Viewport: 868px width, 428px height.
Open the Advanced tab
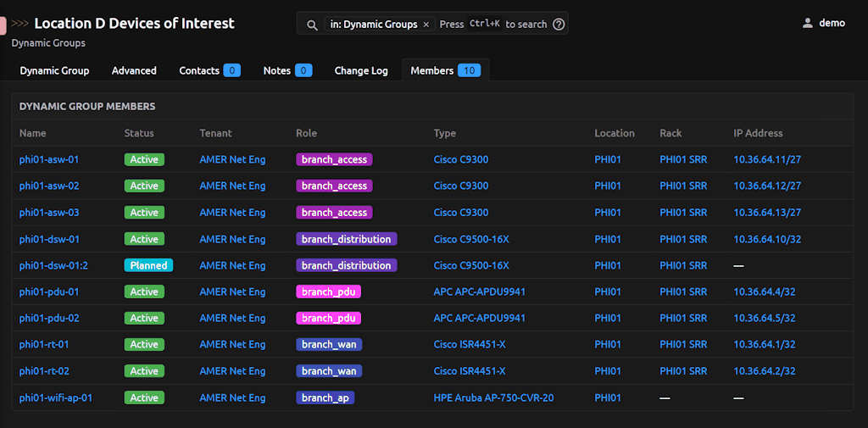pos(134,70)
